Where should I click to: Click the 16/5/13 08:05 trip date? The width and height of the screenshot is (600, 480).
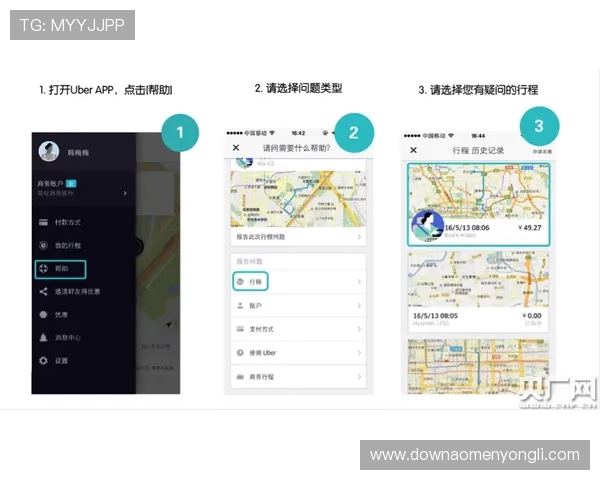[435, 316]
